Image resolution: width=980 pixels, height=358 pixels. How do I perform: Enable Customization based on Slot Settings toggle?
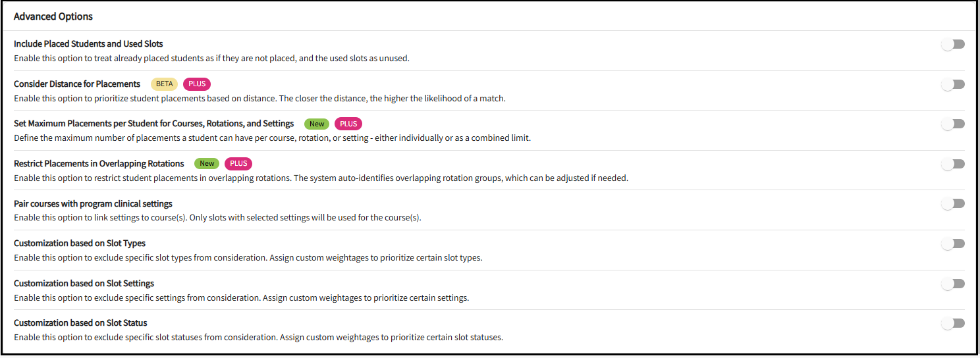[x=953, y=284]
